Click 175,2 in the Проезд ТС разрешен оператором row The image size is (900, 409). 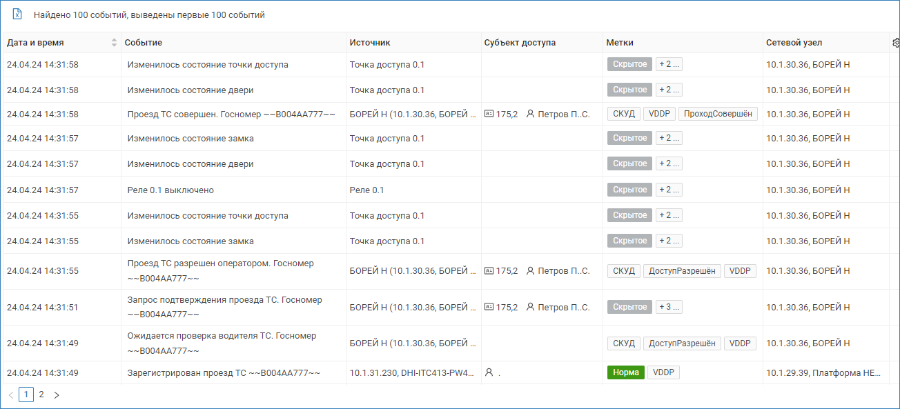507,271
